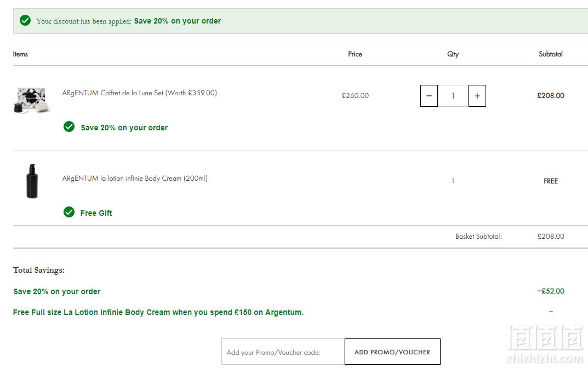Click 'Save 20% on your order' under Total Savings
The height and width of the screenshot is (368, 588).
(x=56, y=291)
